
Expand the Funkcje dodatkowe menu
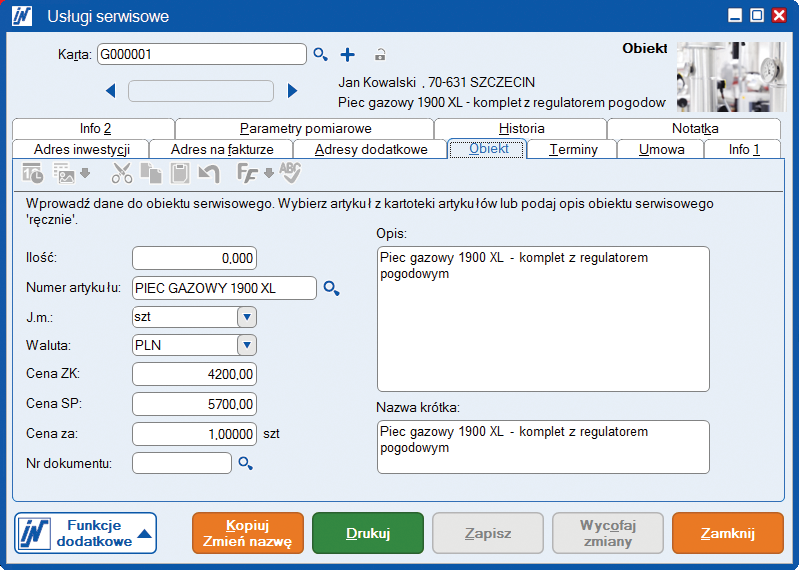[x=86, y=533]
